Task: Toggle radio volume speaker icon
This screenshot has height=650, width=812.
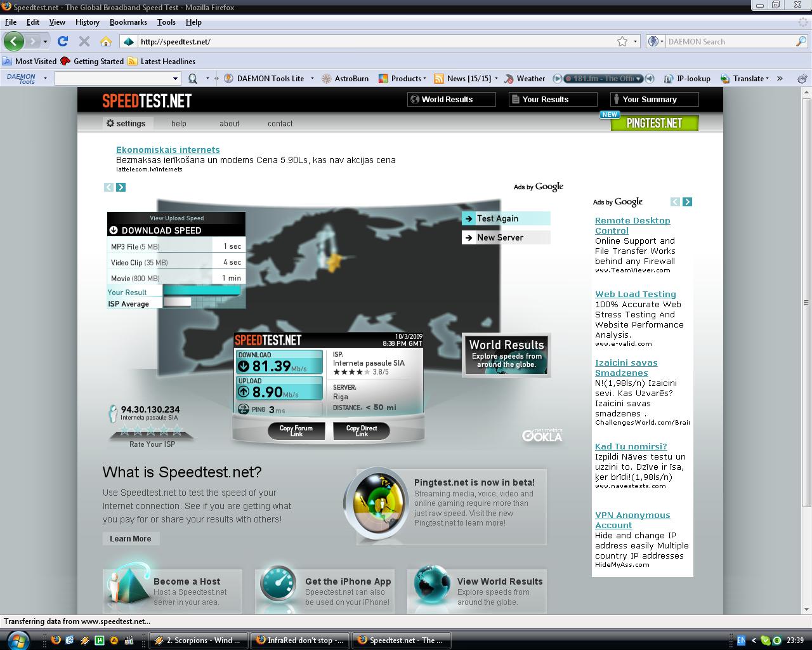Action: pos(650,79)
